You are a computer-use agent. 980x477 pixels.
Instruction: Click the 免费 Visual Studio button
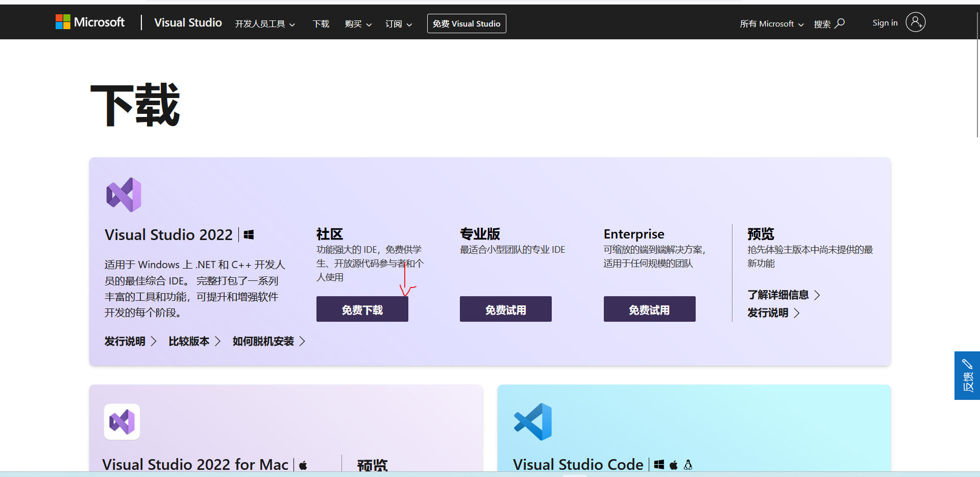tap(467, 23)
